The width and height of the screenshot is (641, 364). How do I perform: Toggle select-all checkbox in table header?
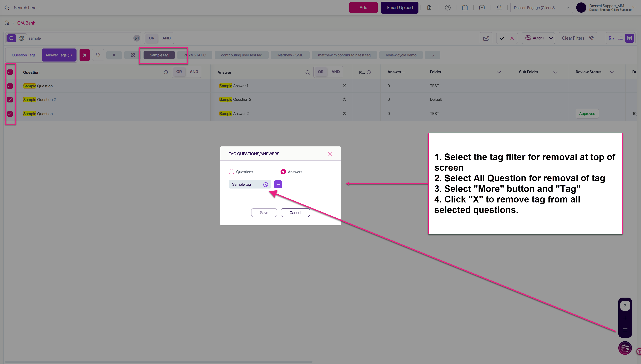pyautogui.click(x=10, y=72)
